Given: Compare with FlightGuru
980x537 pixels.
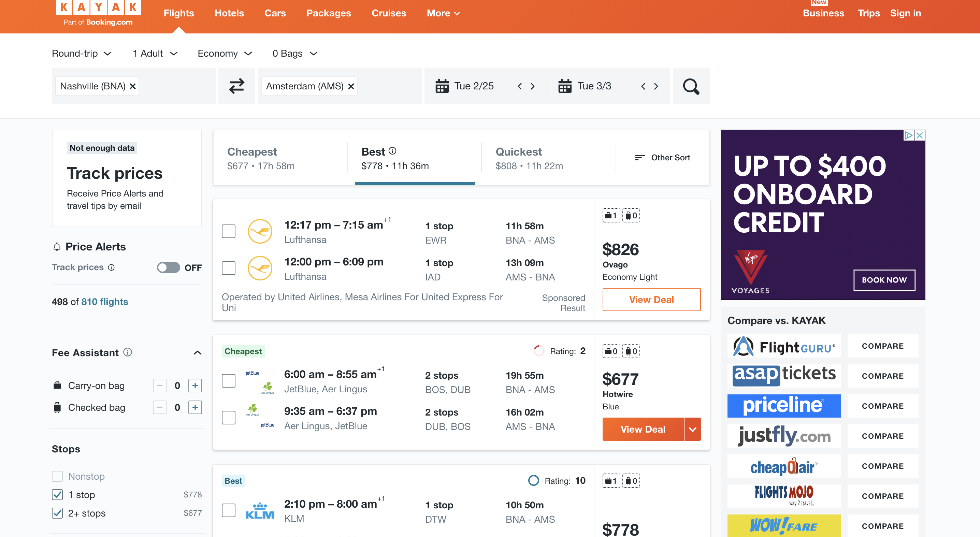Looking at the screenshot, I should pyautogui.click(x=883, y=346).
